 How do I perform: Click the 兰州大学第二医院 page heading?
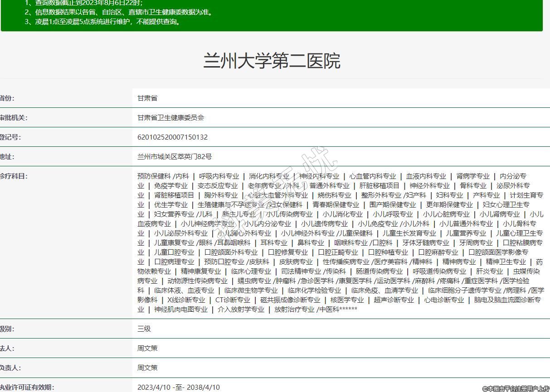tap(272, 61)
